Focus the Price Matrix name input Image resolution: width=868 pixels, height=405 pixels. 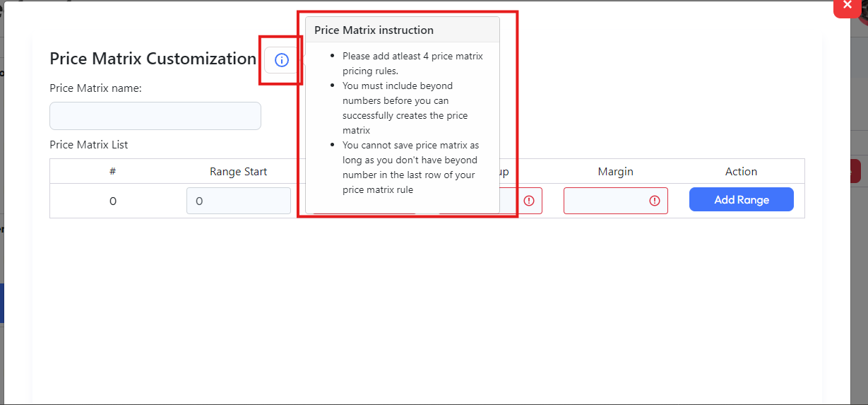(x=155, y=116)
